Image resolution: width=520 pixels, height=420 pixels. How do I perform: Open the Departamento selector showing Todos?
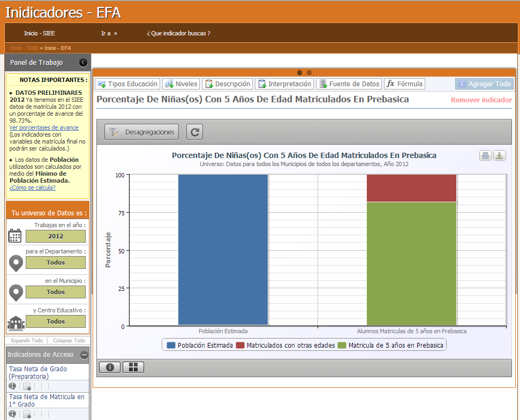pos(56,262)
